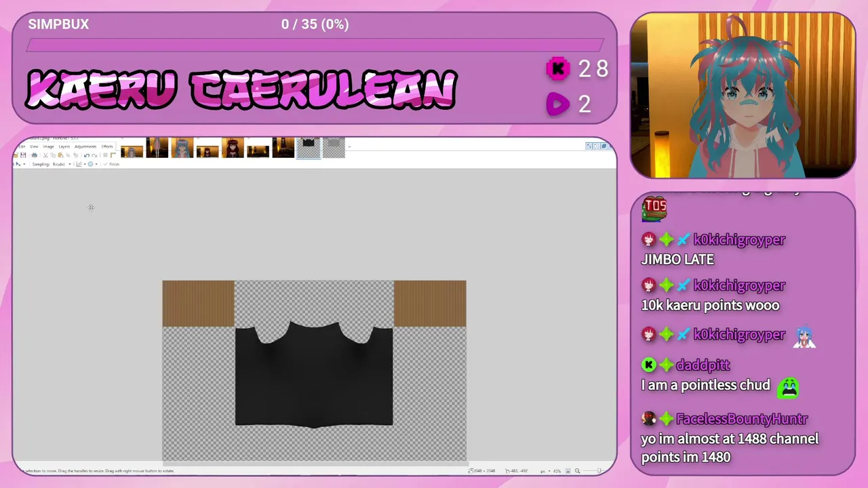Click k0kichigroyper username above JIMBO LATE
This screenshot has width=868, height=488.
(x=739, y=239)
